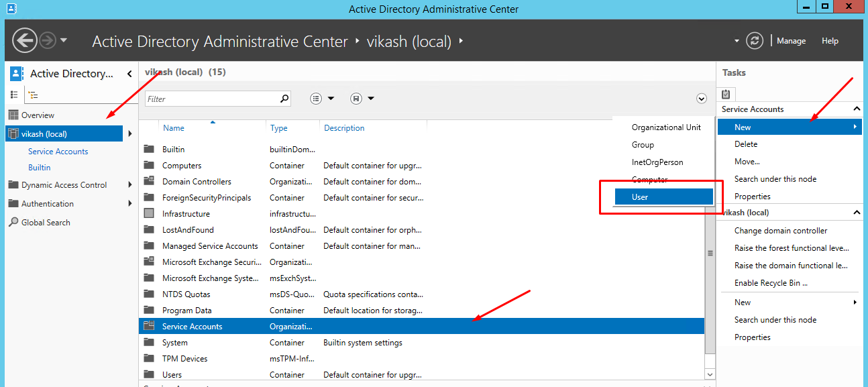868x387 pixels.
Task: Click the folder icon of Builtin list row
Action: point(149,150)
